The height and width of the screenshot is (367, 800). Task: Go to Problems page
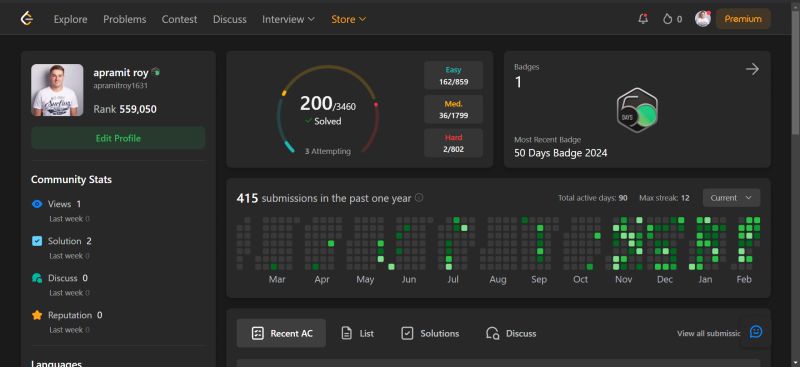click(124, 19)
